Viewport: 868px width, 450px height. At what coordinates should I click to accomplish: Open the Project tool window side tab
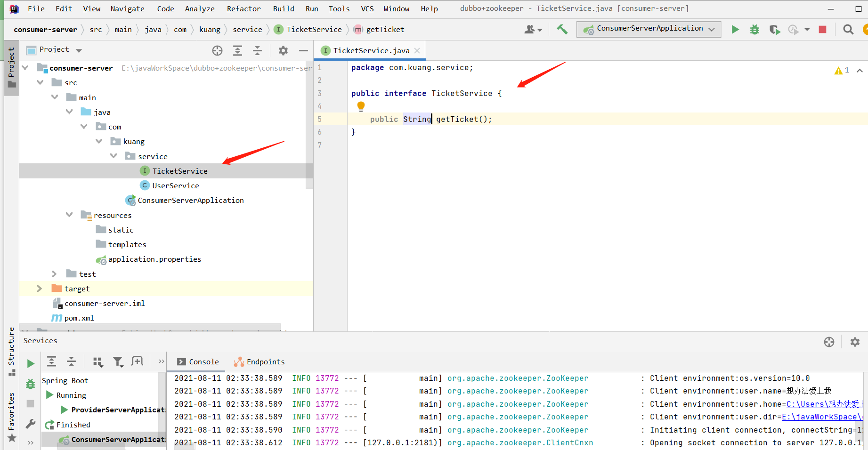(11, 67)
